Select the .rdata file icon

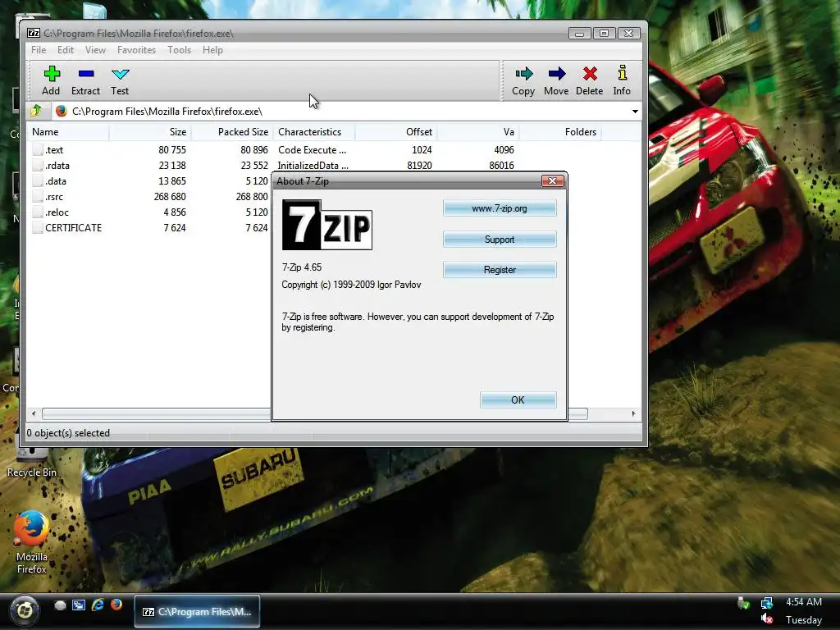37,165
